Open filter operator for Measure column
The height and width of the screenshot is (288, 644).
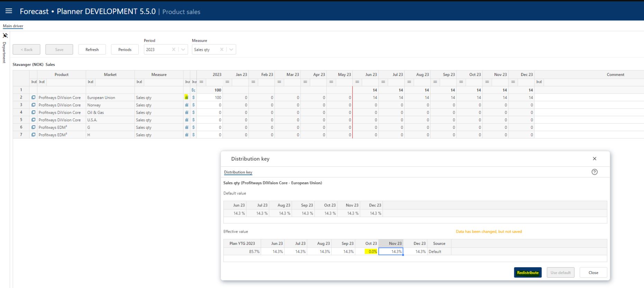click(x=139, y=82)
